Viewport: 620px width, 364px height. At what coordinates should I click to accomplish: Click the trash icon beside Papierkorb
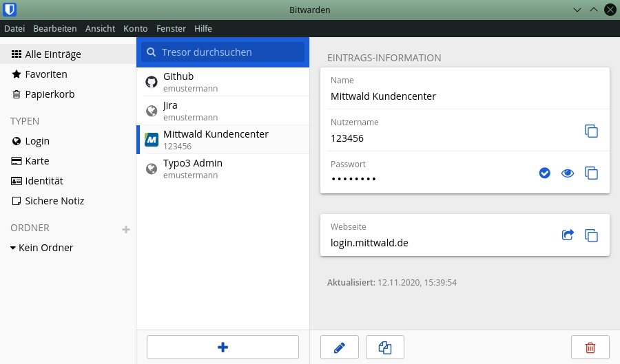(17, 94)
